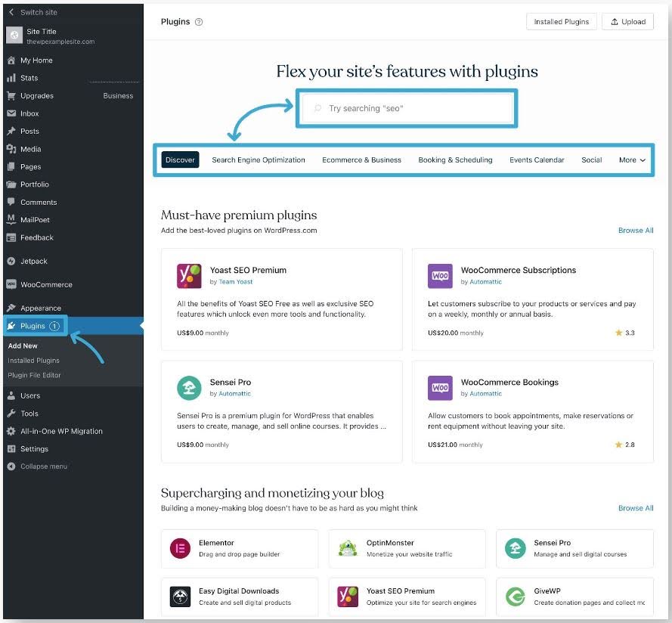The image size is (672, 623).
Task: Select the GiveWP plugin icon
Action: click(516, 597)
